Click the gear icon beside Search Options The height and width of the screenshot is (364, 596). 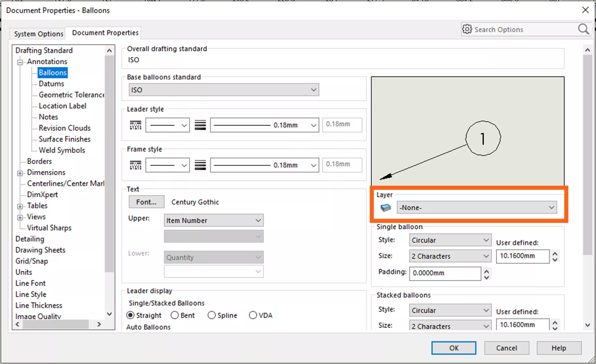coord(467,29)
